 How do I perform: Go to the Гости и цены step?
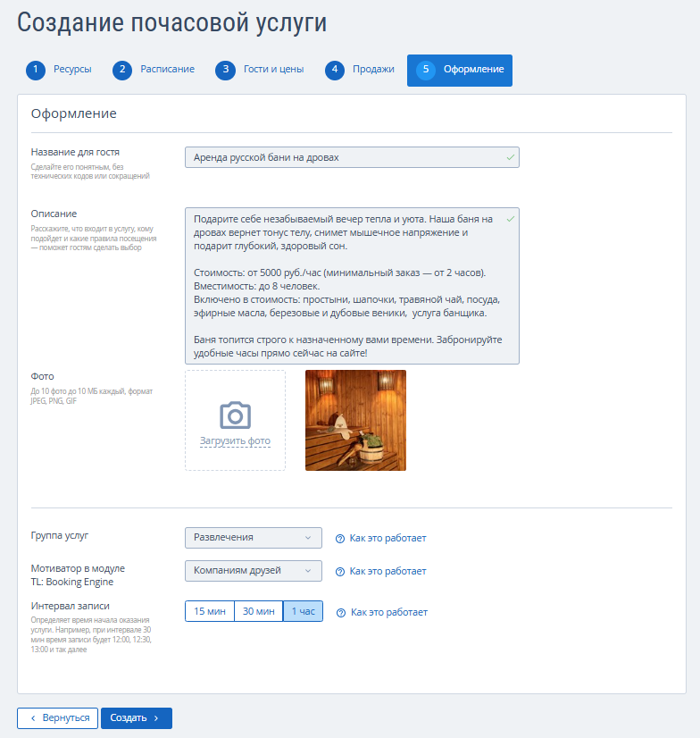[274, 69]
